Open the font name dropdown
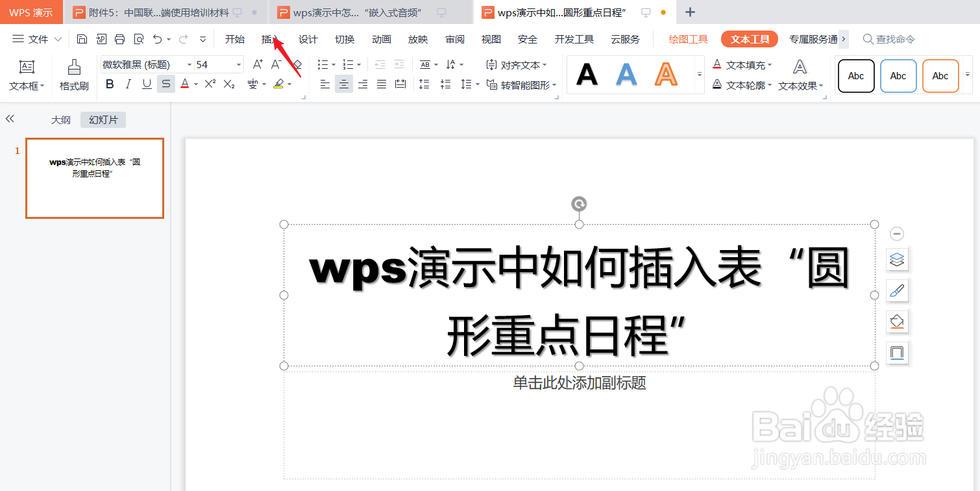The height and width of the screenshot is (491, 980). click(x=190, y=64)
